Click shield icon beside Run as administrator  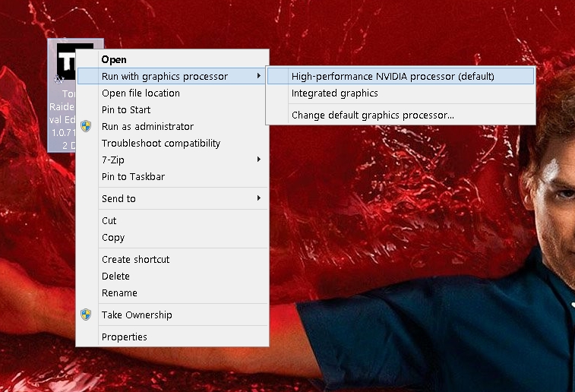point(86,127)
